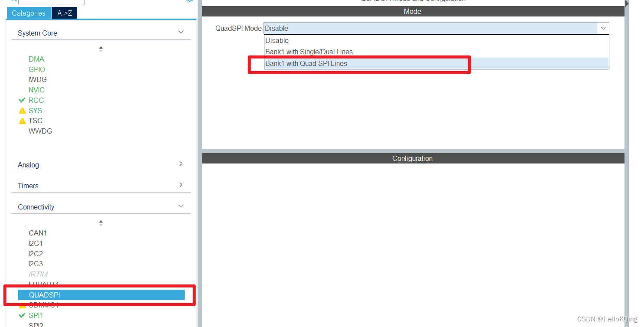The height and width of the screenshot is (327, 644).
Task: Collapse the System Core category
Action: (181, 33)
